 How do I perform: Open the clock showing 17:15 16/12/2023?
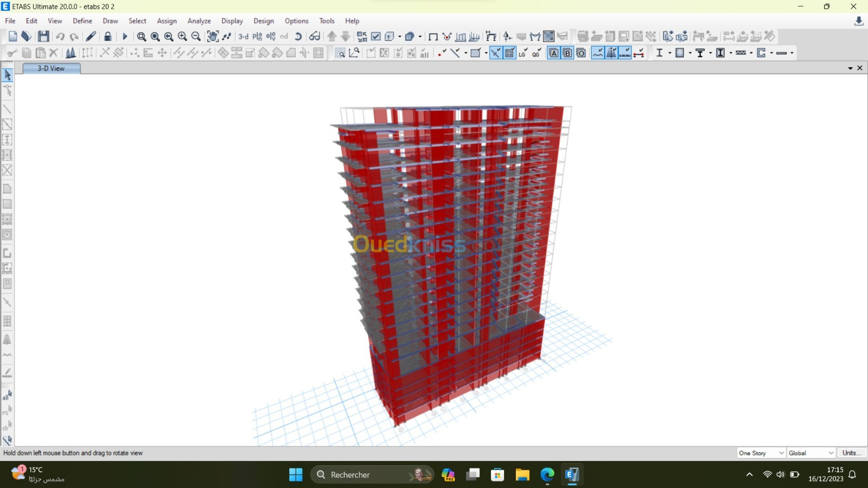[x=826, y=474]
